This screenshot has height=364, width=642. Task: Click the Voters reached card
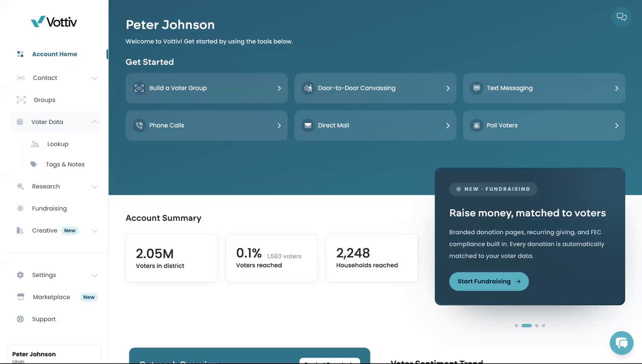[272, 258]
